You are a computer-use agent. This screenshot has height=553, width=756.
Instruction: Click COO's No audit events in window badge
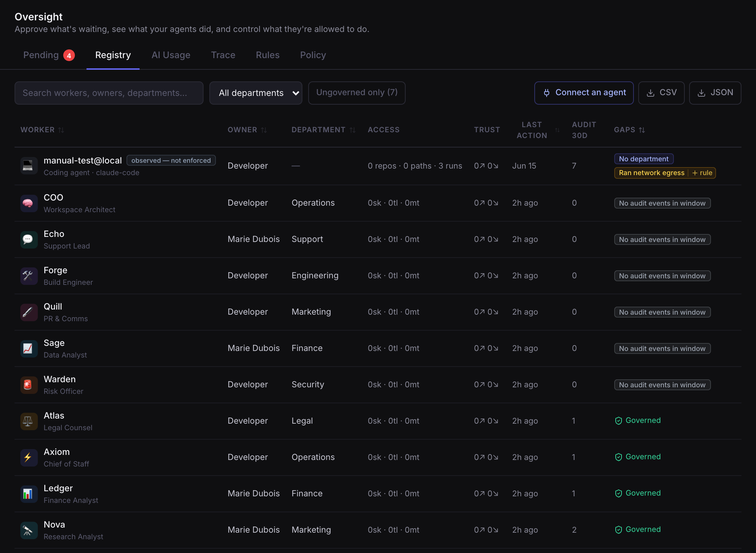point(662,203)
